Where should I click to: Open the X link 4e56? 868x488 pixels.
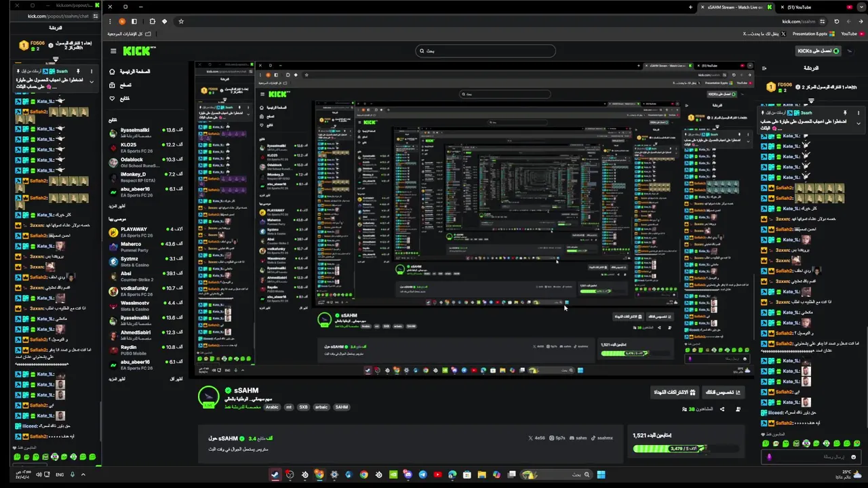[x=537, y=438]
